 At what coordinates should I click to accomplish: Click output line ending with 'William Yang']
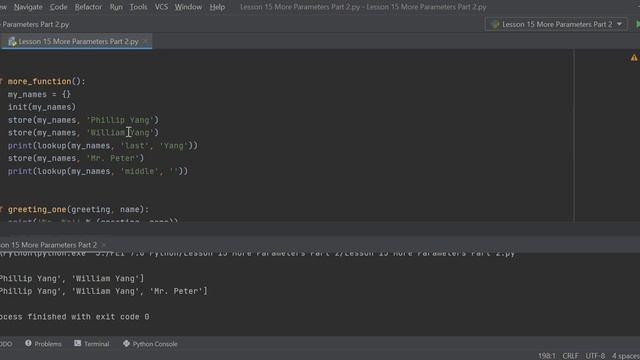point(72,279)
